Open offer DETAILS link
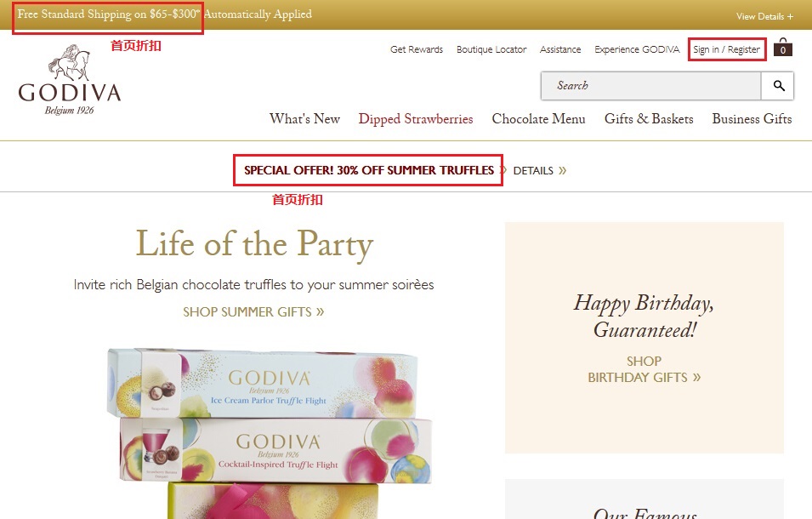The height and width of the screenshot is (519, 812). pos(540,170)
